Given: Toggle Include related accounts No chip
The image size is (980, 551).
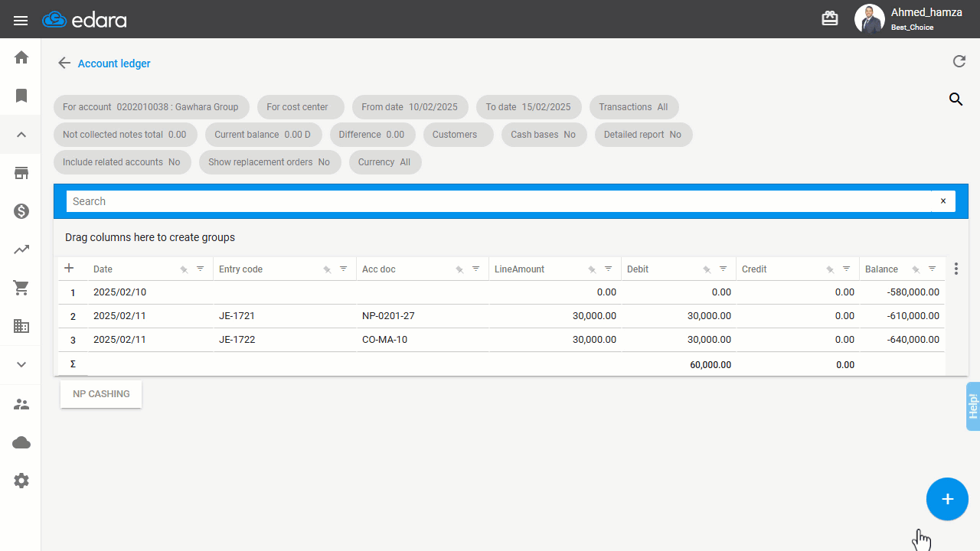Looking at the screenshot, I should coord(122,162).
